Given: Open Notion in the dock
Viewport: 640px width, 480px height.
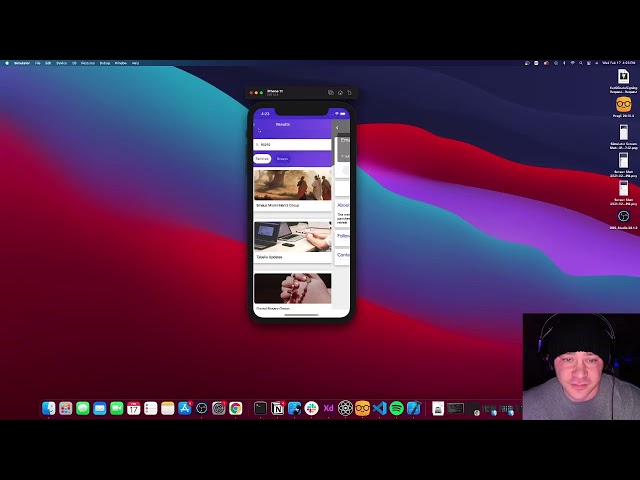Looking at the screenshot, I should point(278,408).
